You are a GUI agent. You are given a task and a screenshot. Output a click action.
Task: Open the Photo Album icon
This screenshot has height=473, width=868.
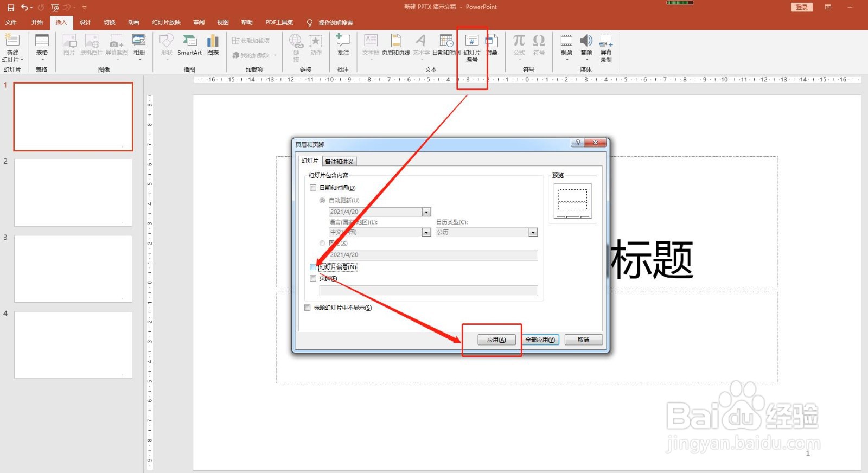coord(139,41)
